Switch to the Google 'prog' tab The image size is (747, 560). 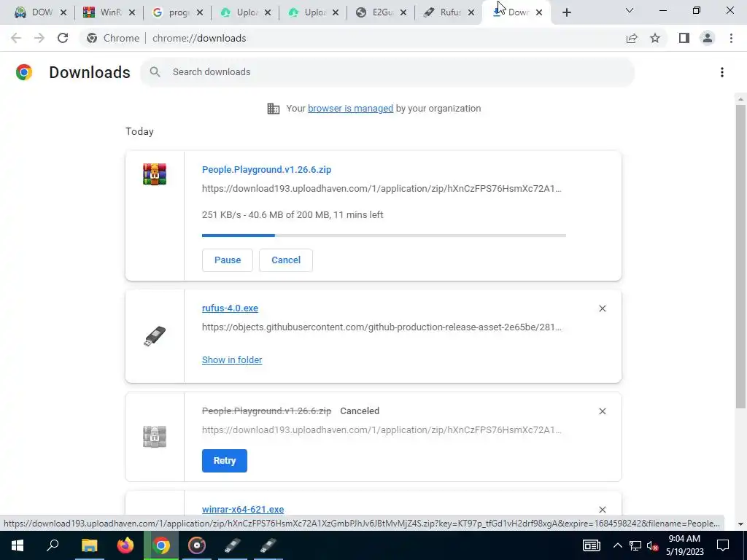177,12
